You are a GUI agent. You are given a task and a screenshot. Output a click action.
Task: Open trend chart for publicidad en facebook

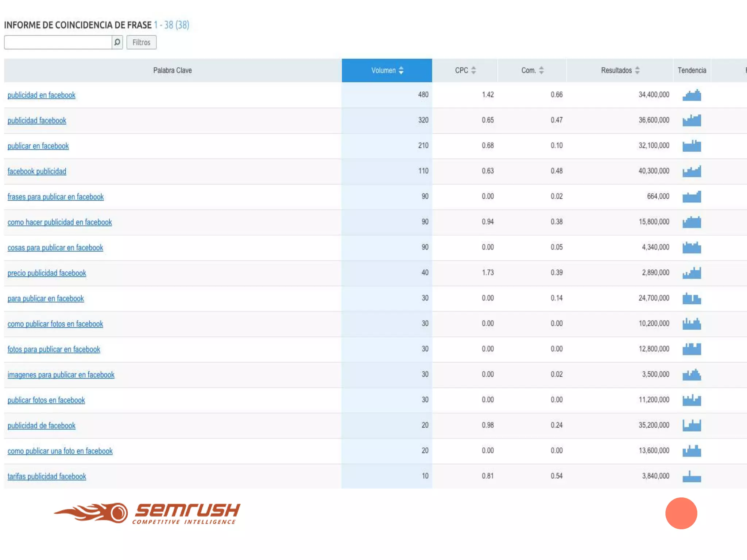click(x=692, y=95)
